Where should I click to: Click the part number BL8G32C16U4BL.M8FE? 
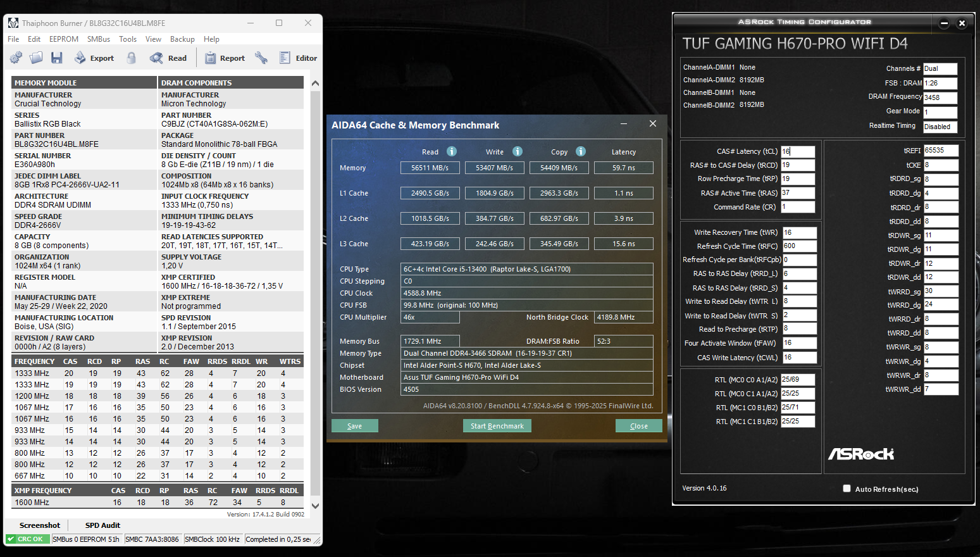coord(57,144)
